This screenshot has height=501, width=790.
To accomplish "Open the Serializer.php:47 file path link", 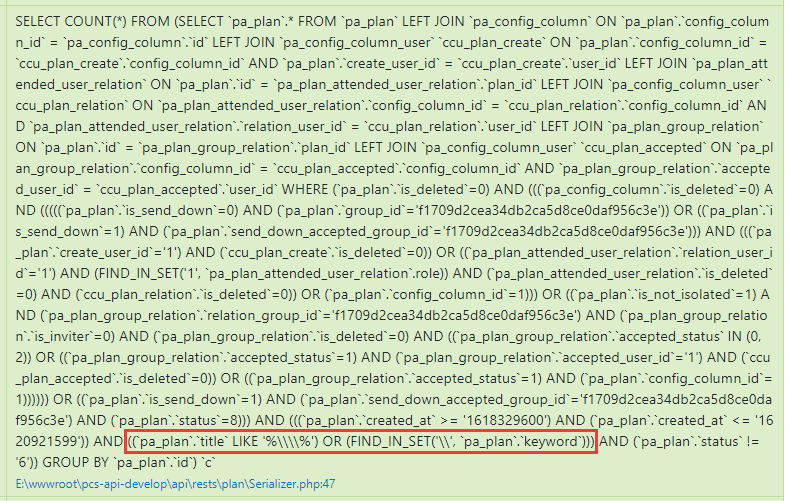I will click(175, 484).
